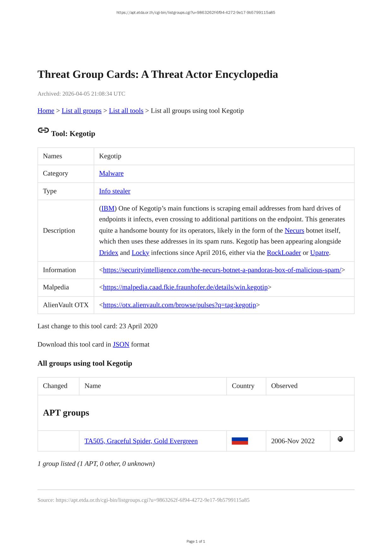
Task: Navigate to List all tools breadcrumb
Action: tap(126, 111)
